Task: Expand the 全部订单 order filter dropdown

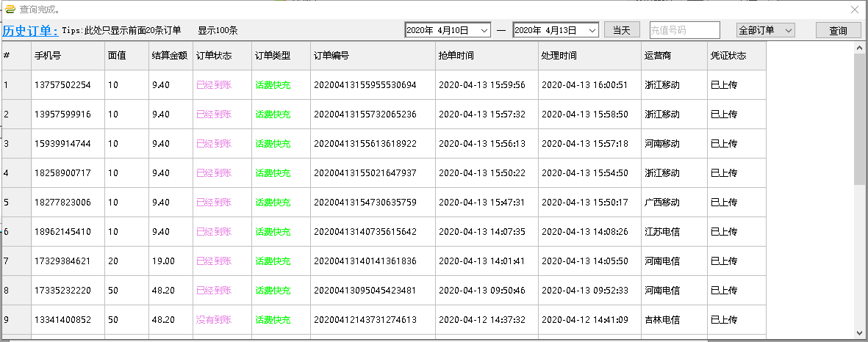Action: (788, 30)
